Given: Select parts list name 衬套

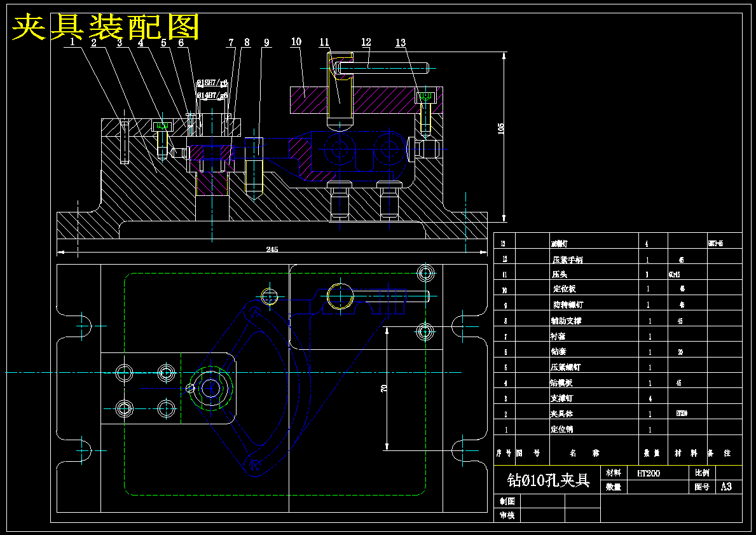Looking at the screenshot, I should click(x=558, y=337).
